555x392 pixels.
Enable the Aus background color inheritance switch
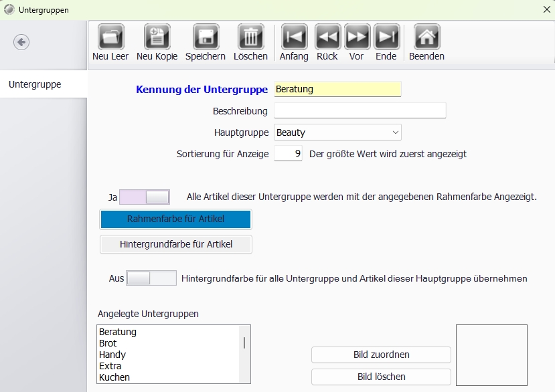(151, 276)
